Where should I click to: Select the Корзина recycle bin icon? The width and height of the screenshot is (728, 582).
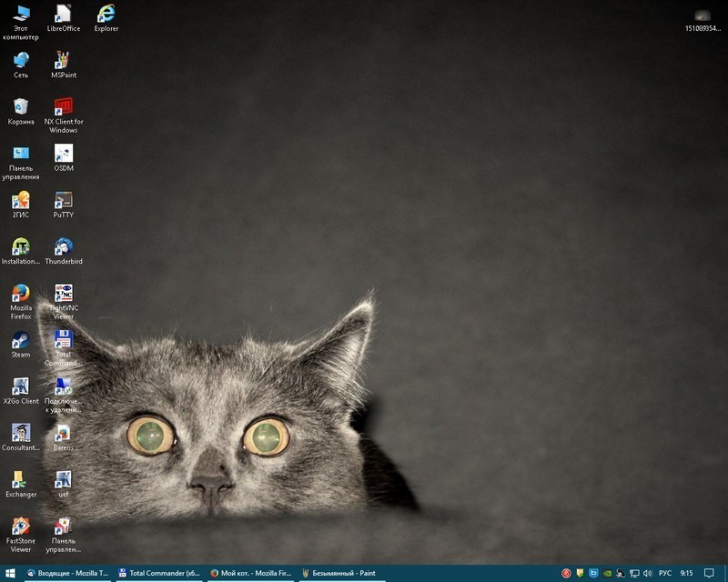click(20, 107)
